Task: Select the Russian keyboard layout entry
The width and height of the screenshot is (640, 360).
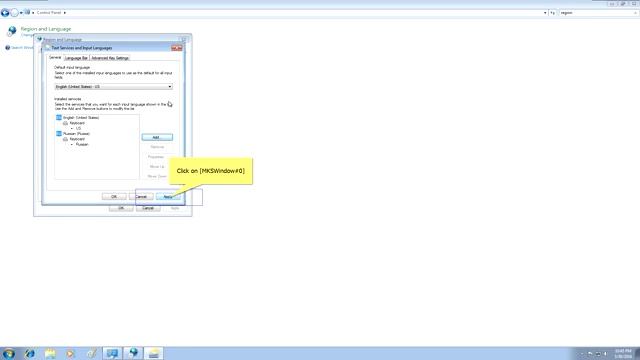Action: click(82, 144)
